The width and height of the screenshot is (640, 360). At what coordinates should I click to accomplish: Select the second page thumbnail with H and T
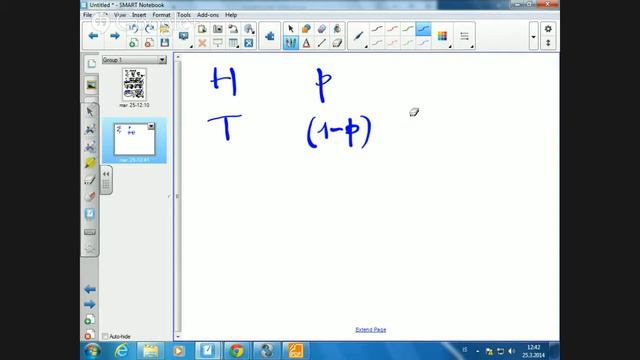(134, 139)
